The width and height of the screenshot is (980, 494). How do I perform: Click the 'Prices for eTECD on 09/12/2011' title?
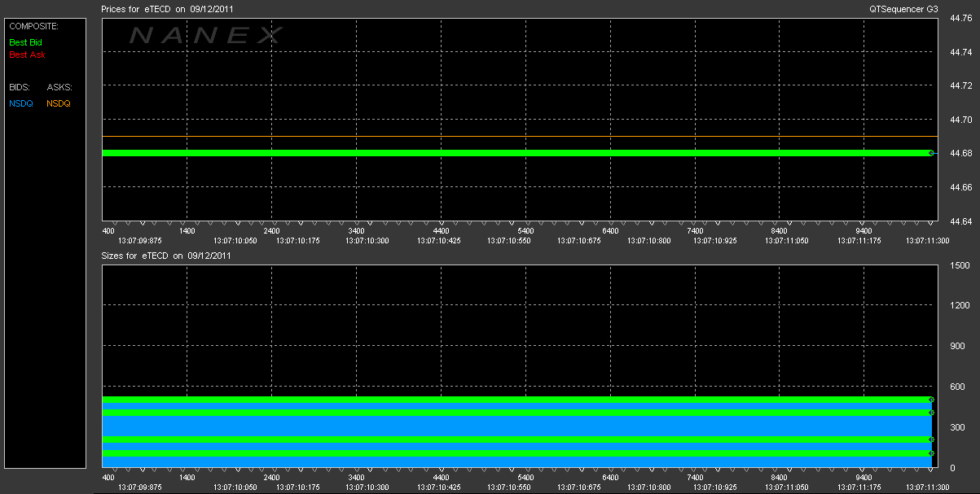[166, 8]
